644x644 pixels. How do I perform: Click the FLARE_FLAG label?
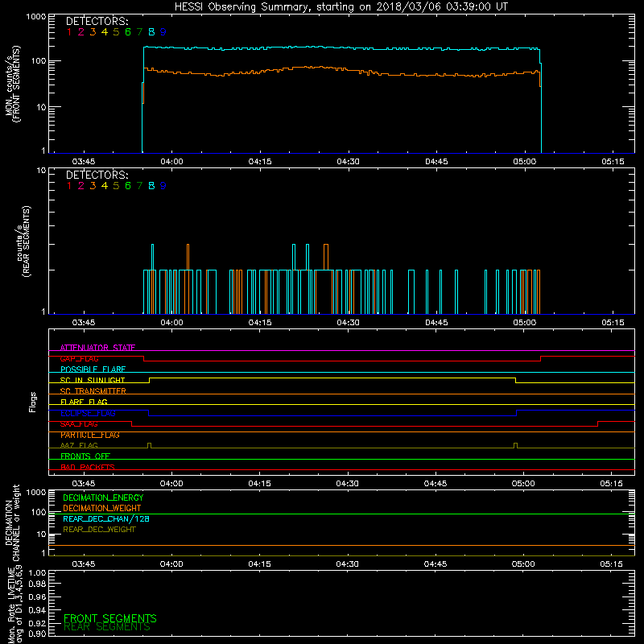[x=84, y=402]
